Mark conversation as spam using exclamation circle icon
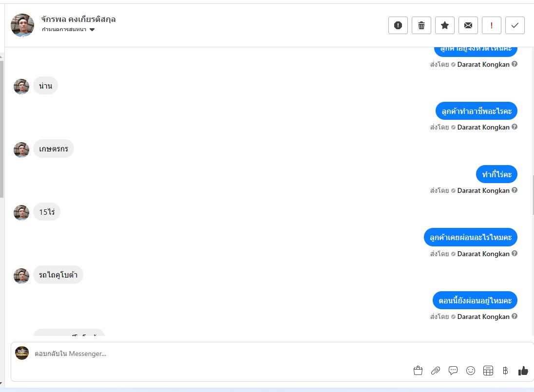 coord(398,25)
